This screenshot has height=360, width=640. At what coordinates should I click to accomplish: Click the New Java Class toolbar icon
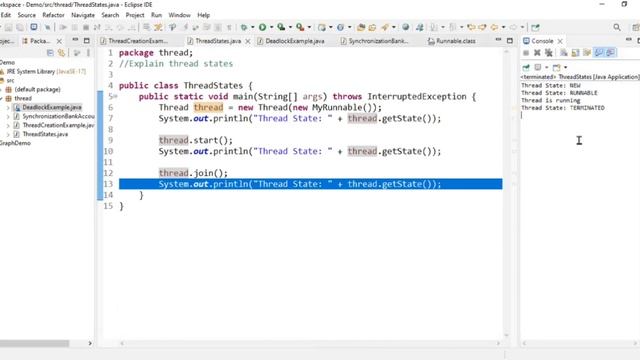tap(340, 27)
